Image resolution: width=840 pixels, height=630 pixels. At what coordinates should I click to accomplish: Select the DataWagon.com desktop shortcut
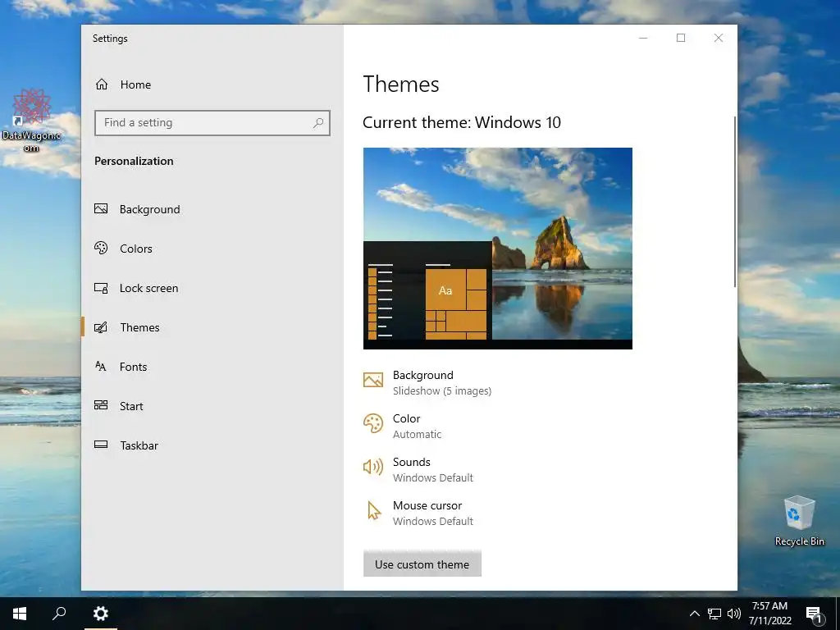coord(31,121)
